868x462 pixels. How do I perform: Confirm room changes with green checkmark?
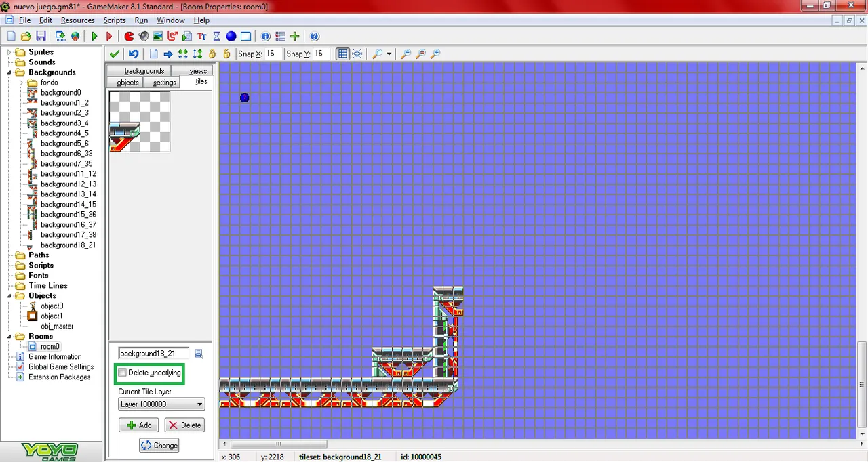point(114,54)
